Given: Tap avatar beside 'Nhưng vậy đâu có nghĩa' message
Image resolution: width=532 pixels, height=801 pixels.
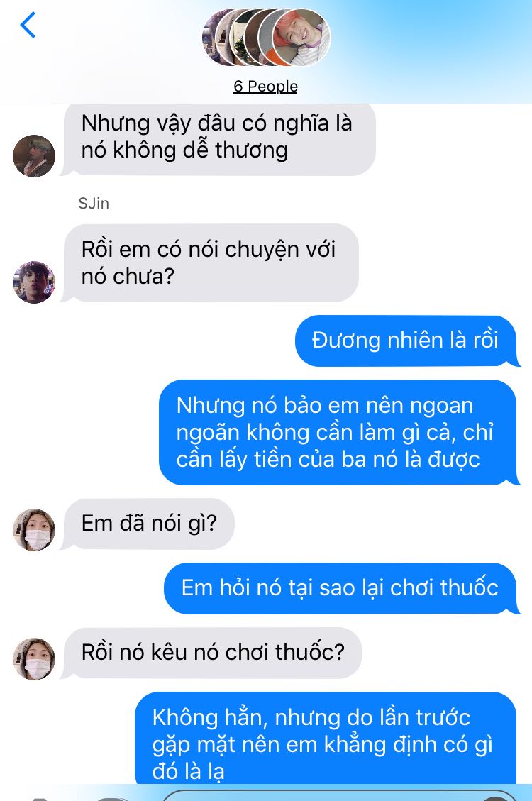Looking at the screenshot, I should tap(34, 156).
